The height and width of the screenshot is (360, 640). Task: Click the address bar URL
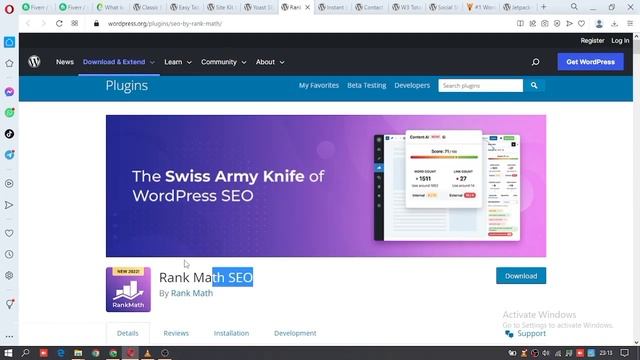pyautogui.click(x=165, y=24)
